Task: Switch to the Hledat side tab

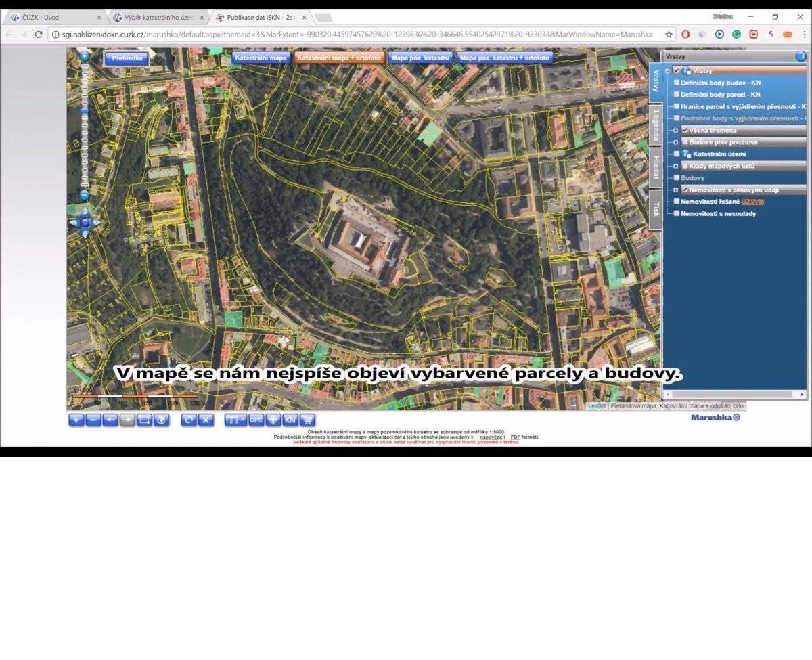Action: point(655,168)
